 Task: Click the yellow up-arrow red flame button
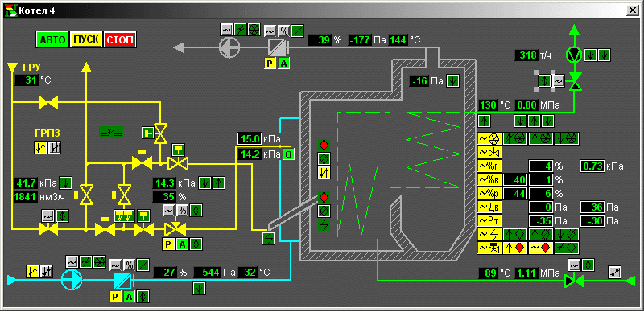(x=515, y=248)
